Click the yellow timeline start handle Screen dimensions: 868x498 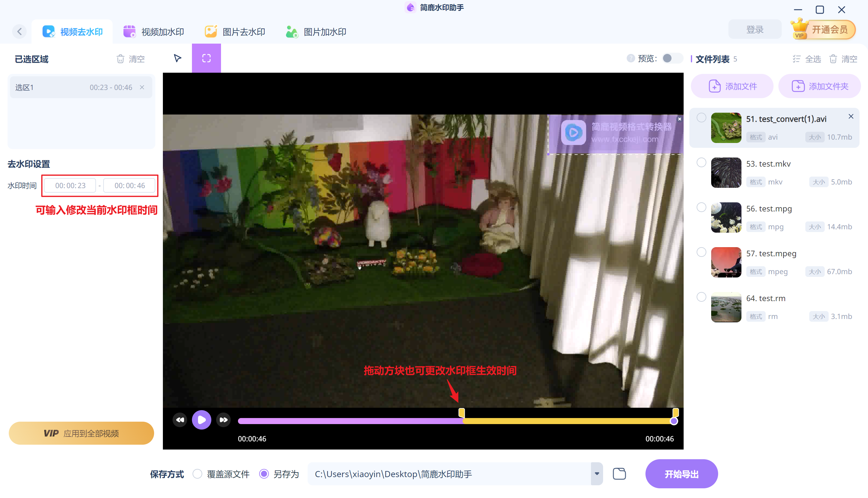point(461,413)
